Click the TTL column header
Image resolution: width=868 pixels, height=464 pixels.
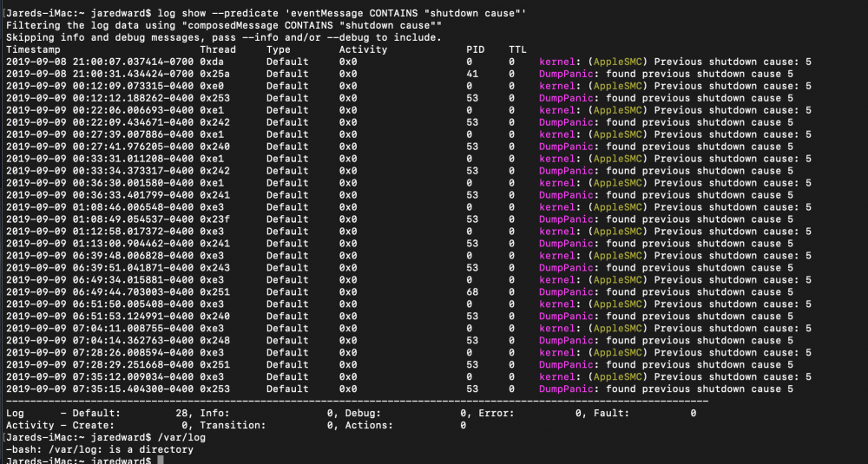click(517, 49)
